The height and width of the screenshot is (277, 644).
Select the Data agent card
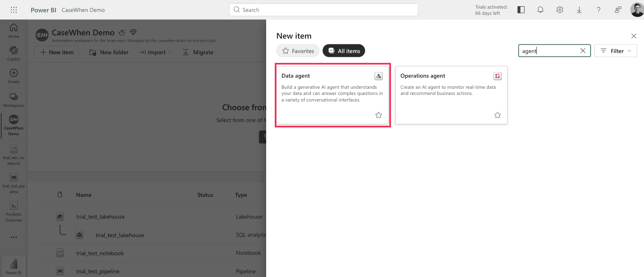point(332,95)
